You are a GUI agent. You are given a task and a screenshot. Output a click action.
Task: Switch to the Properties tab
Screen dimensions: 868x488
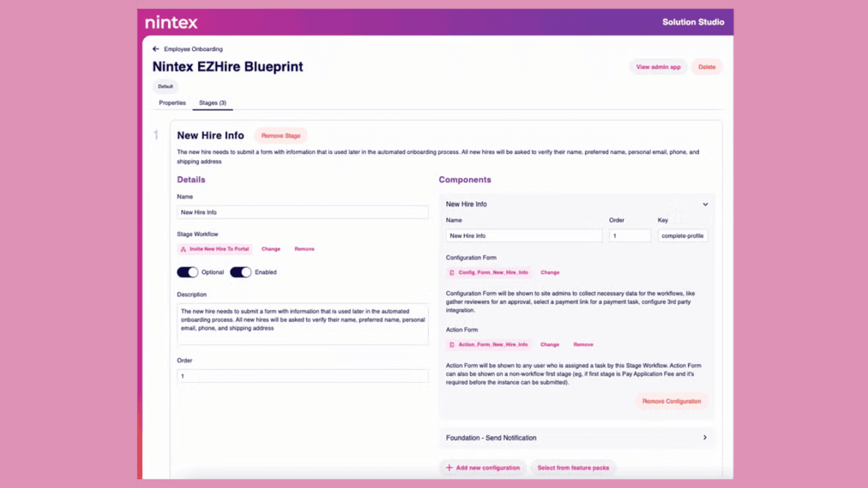point(172,103)
